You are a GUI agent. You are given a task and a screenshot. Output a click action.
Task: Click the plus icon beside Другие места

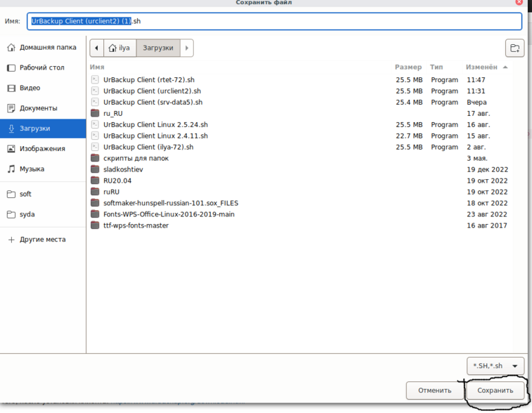click(11, 239)
